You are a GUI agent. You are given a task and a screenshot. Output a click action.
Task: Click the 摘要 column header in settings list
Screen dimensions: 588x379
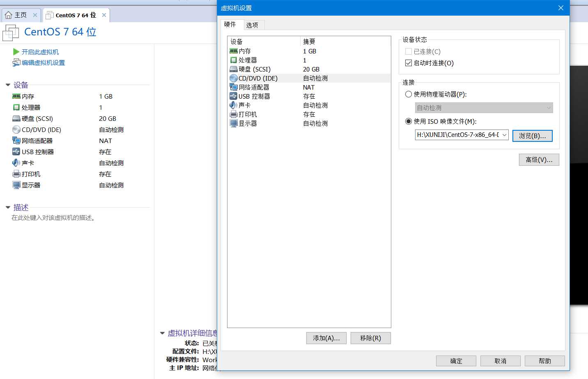coord(345,42)
